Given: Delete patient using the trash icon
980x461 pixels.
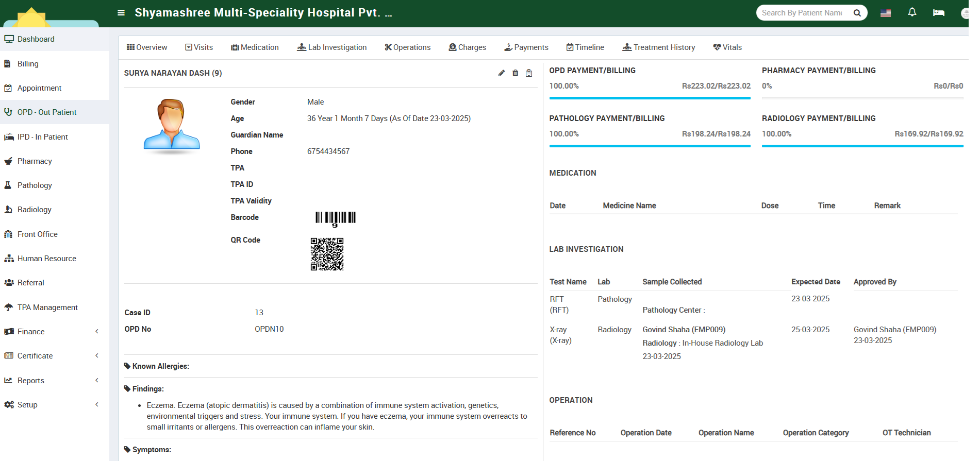Looking at the screenshot, I should 515,73.
